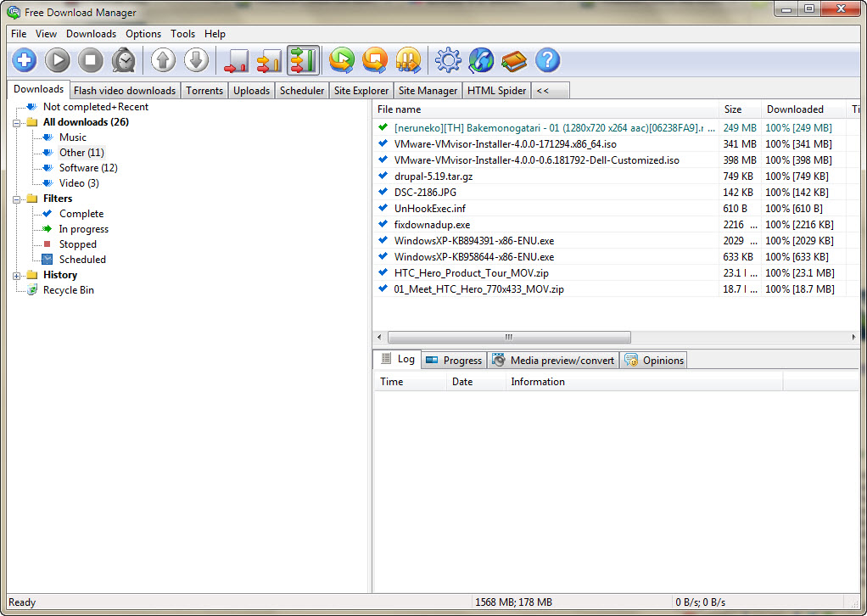
Task: Sort by the Downloaded column header
Action: 803,109
